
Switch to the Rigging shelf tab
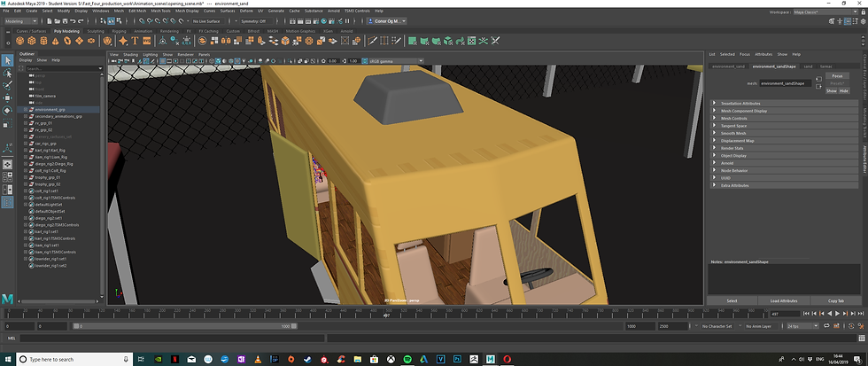[x=120, y=30]
